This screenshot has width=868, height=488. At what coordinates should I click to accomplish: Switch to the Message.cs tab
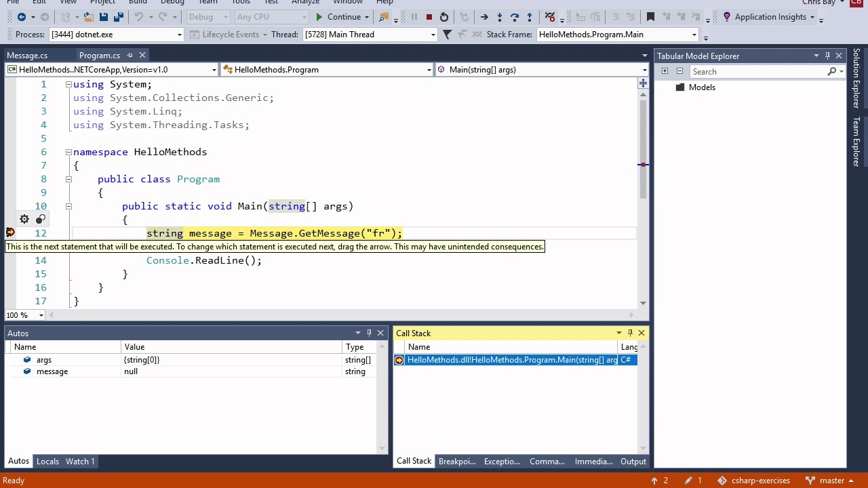[x=27, y=56]
